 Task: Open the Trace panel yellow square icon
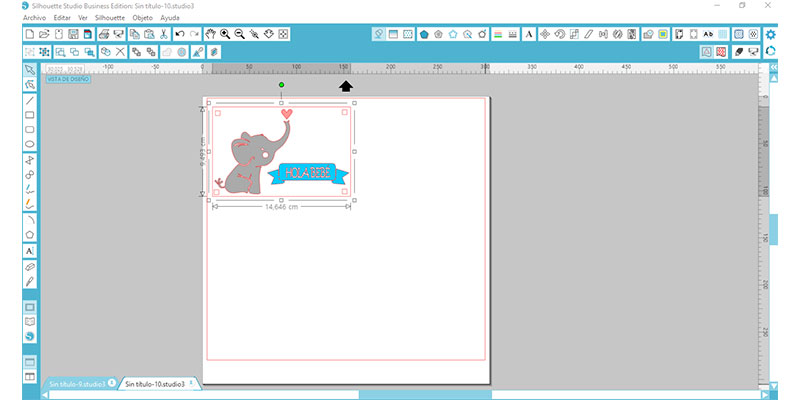coord(663,34)
